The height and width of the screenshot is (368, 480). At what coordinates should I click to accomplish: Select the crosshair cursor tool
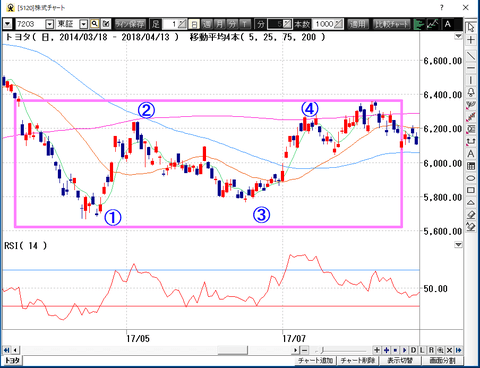point(471,40)
